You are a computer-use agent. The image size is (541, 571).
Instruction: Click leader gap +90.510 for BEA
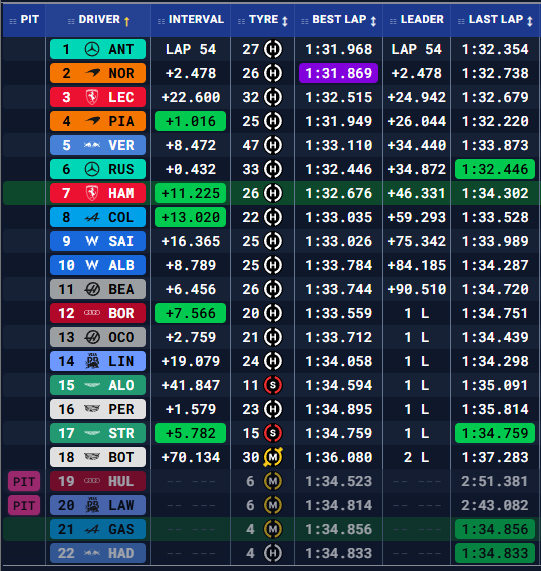point(416,289)
